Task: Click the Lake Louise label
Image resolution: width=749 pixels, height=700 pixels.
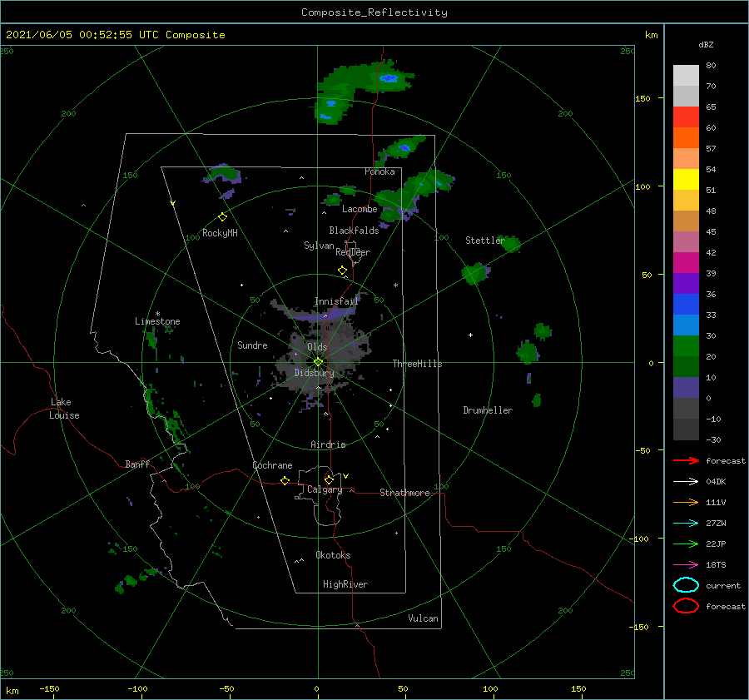Action: click(64, 409)
